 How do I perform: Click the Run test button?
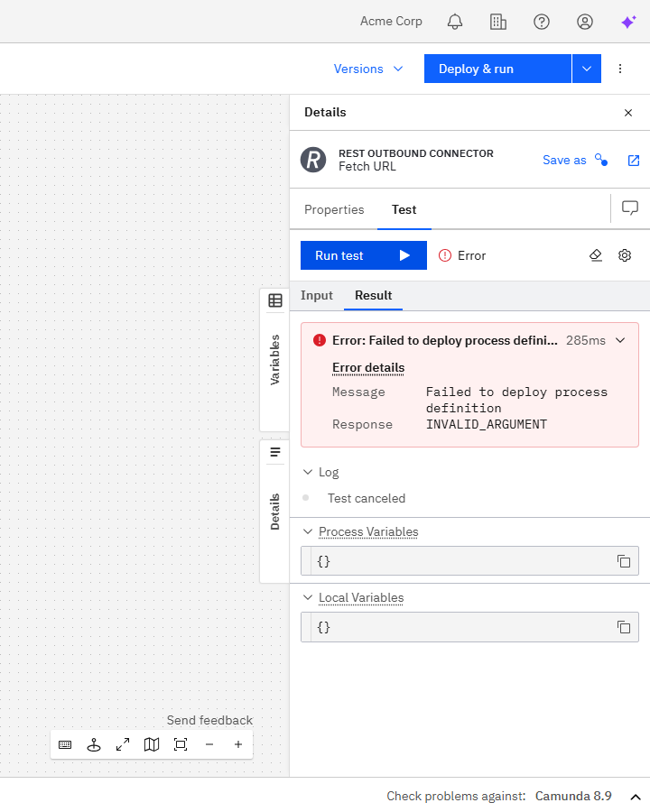point(363,255)
